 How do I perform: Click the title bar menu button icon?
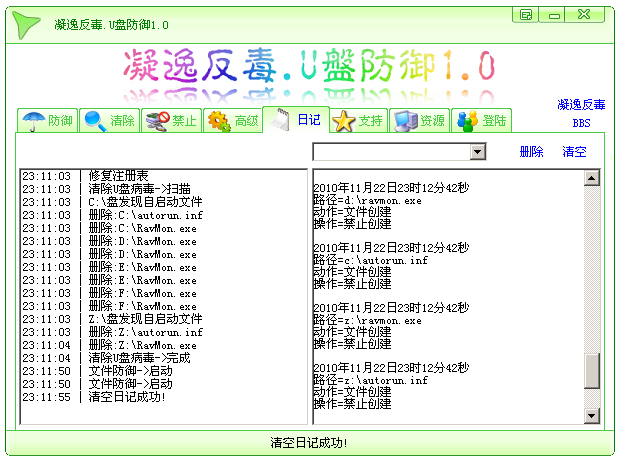(526, 15)
